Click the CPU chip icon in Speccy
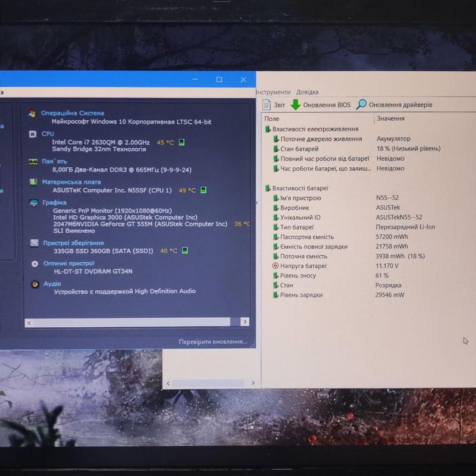476x476 pixels. point(33,134)
